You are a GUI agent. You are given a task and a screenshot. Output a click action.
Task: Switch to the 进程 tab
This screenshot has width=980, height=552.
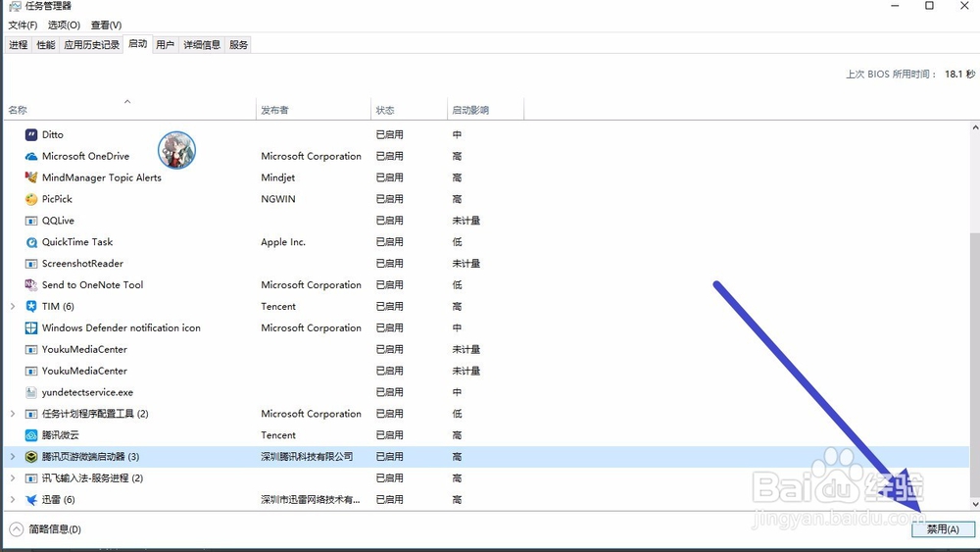tap(18, 45)
